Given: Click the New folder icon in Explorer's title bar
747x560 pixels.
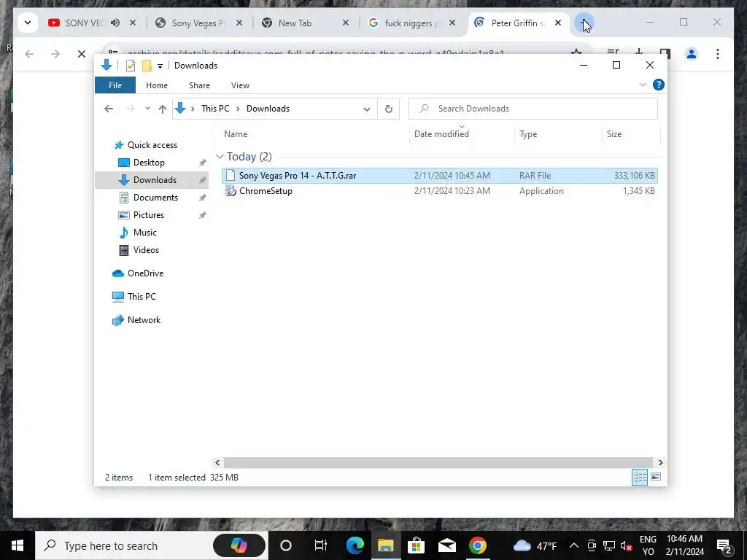Looking at the screenshot, I should pyautogui.click(x=147, y=66).
